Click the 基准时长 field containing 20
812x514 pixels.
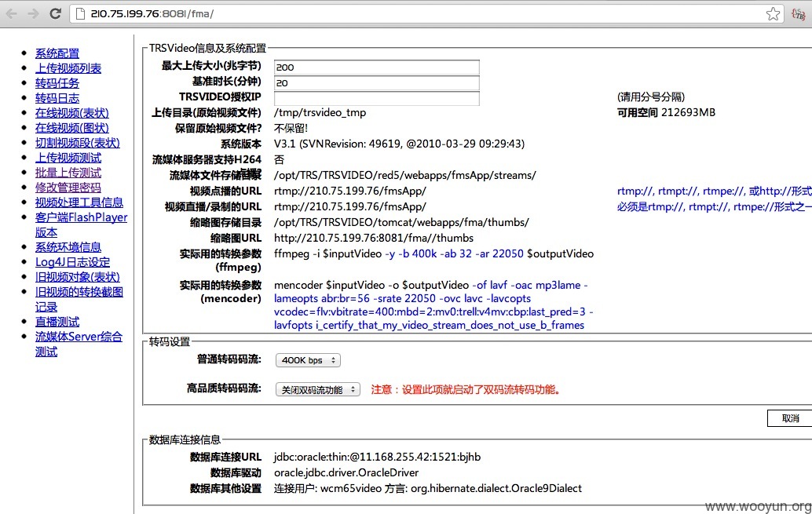pyautogui.click(x=376, y=83)
